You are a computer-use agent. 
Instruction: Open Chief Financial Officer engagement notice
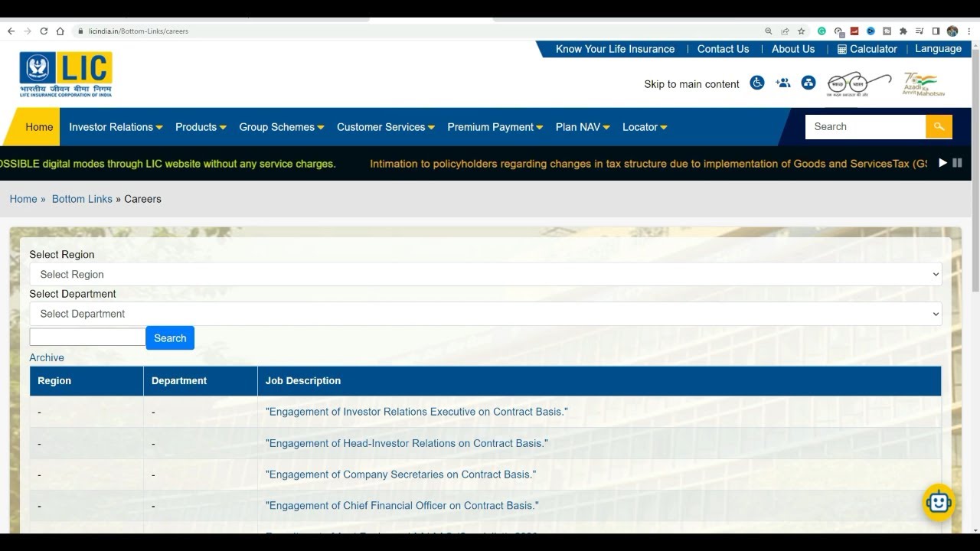[x=402, y=506]
